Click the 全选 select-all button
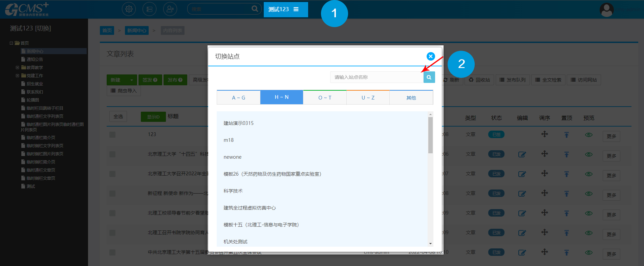Viewport: 644px width, 266px height. (x=118, y=116)
